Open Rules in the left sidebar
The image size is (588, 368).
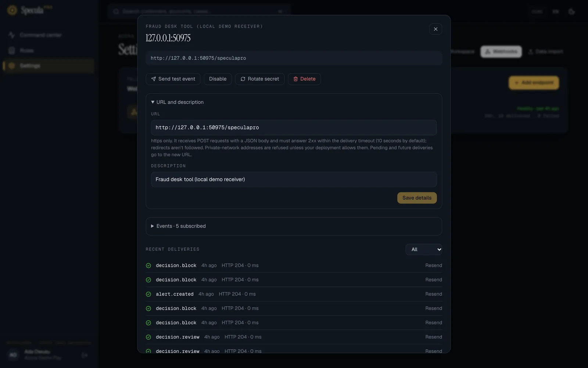pyautogui.click(x=49, y=50)
